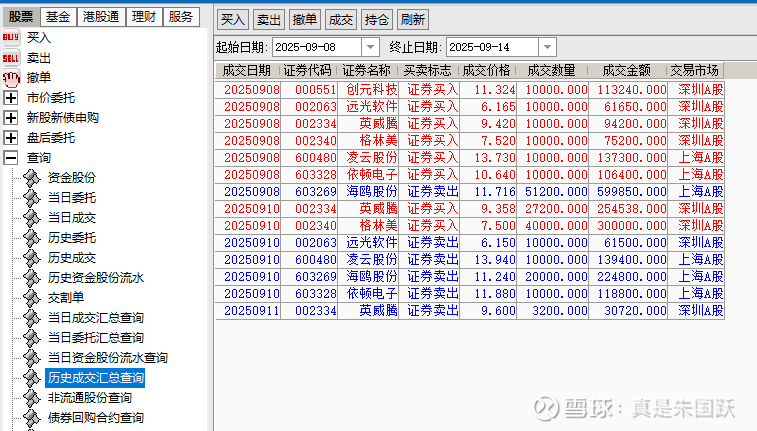Select the 海鸥股份 row with 51200.000 quantity
This screenshot has height=431, width=757.
coord(469,192)
